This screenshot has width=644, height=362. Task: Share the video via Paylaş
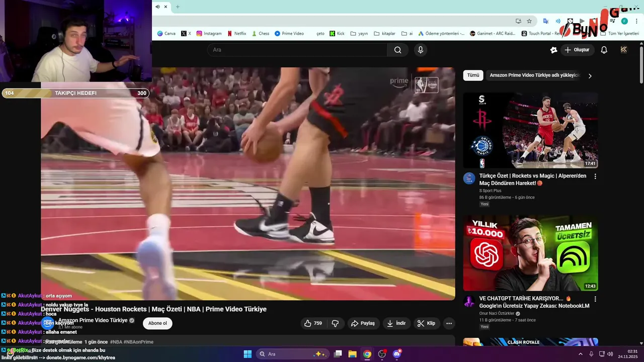[363, 323]
